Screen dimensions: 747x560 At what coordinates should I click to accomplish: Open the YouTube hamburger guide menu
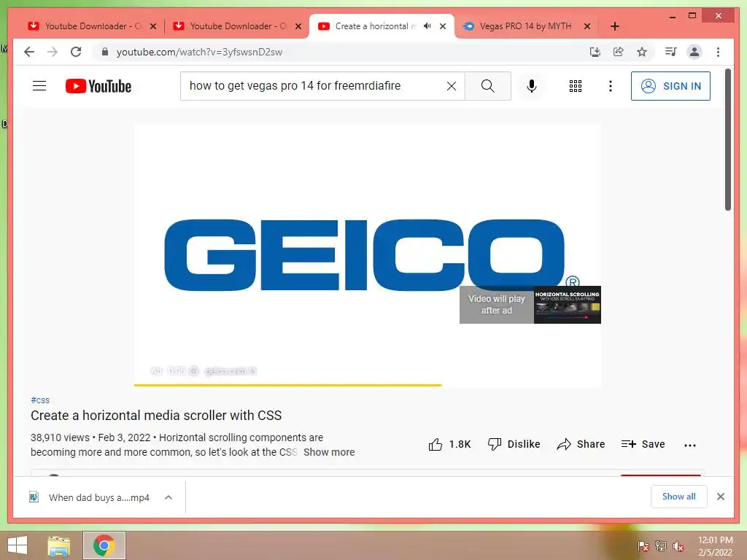point(39,86)
